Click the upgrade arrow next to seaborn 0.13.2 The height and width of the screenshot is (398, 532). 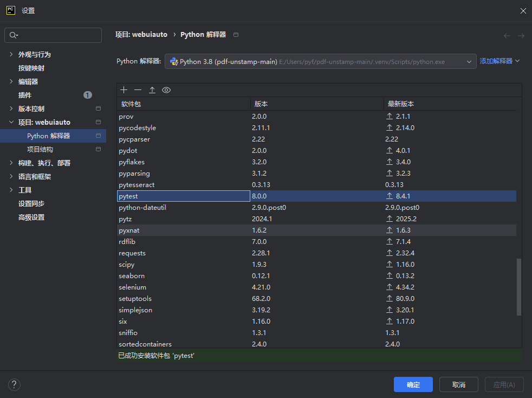(390, 276)
